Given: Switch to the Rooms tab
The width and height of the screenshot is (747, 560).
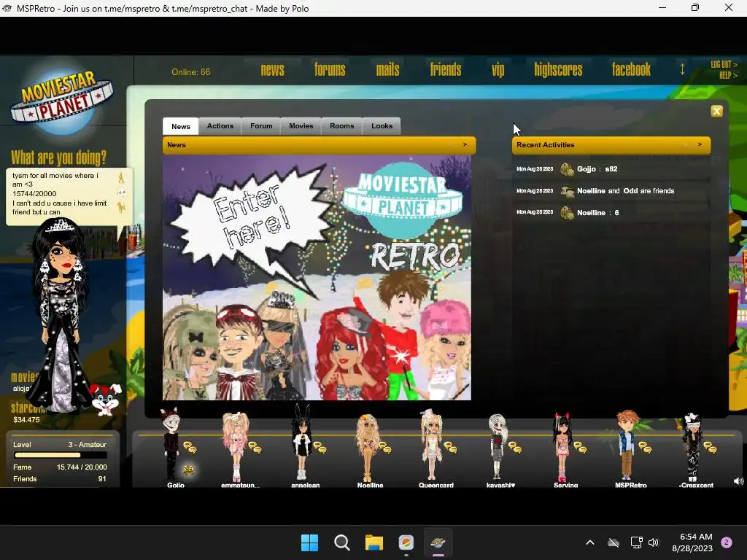Looking at the screenshot, I should [342, 126].
